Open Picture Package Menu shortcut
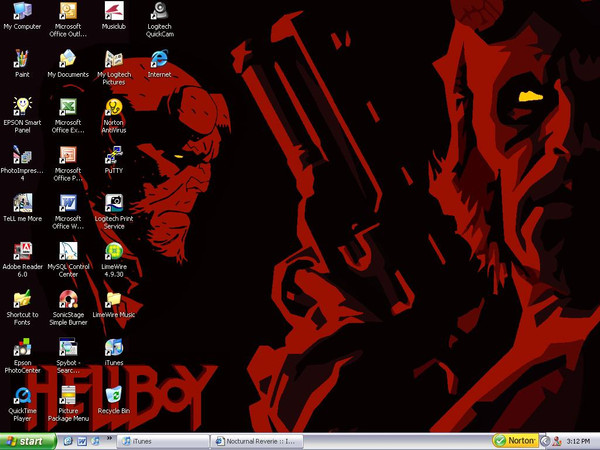This screenshot has height=450, width=600. tap(68, 404)
